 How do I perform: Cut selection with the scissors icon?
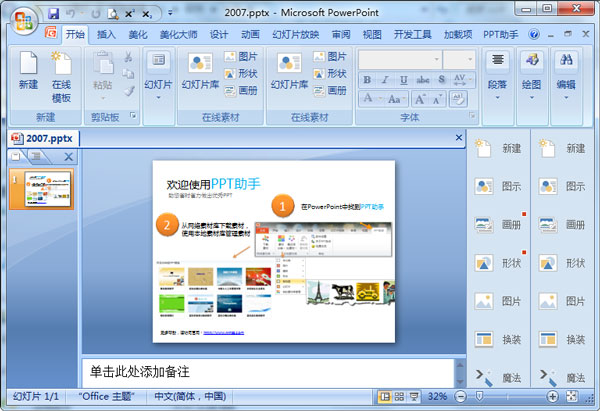[x=128, y=57]
